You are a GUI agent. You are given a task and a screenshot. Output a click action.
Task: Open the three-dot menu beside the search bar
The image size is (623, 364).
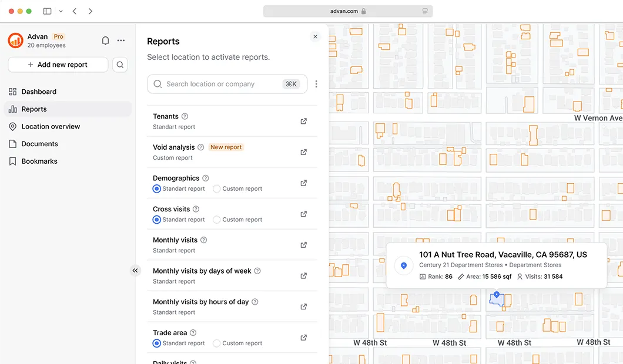[316, 83]
